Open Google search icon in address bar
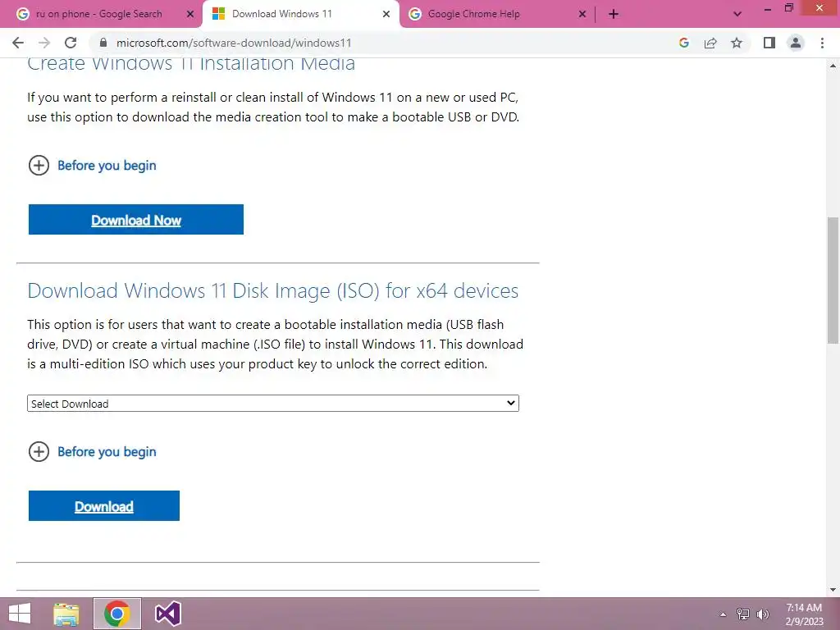Viewport: 840px width, 630px height. pos(683,43)
